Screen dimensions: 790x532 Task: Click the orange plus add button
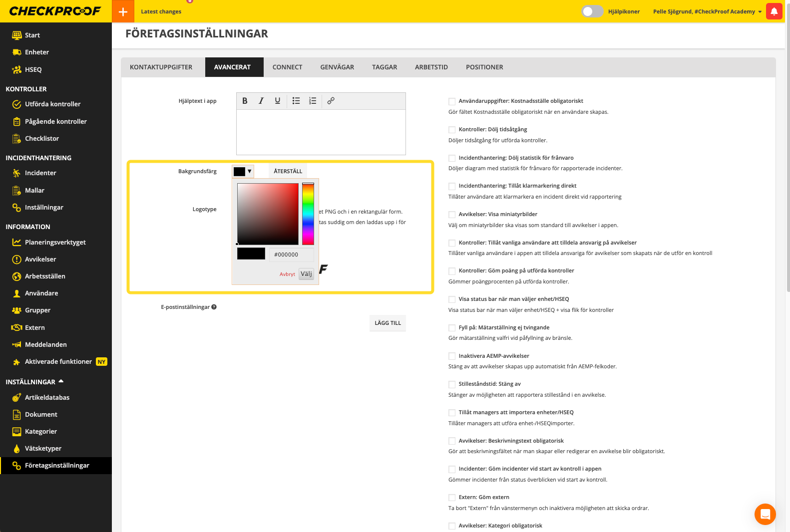pyautogui.click(x=123, y=11)
